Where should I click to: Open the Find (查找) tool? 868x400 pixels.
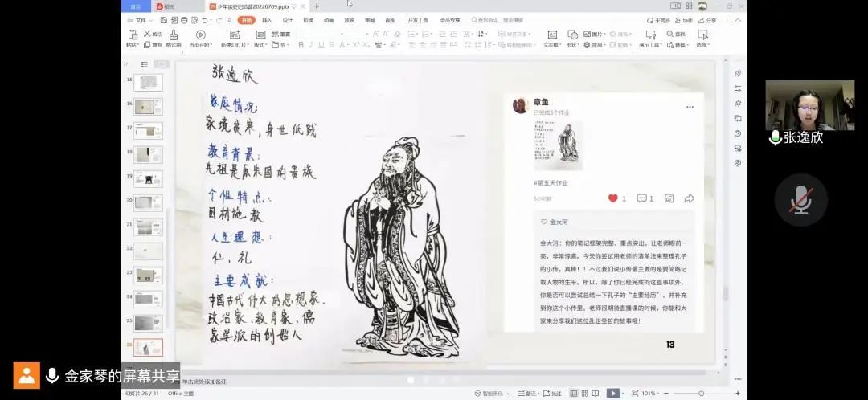click(675, 35)
